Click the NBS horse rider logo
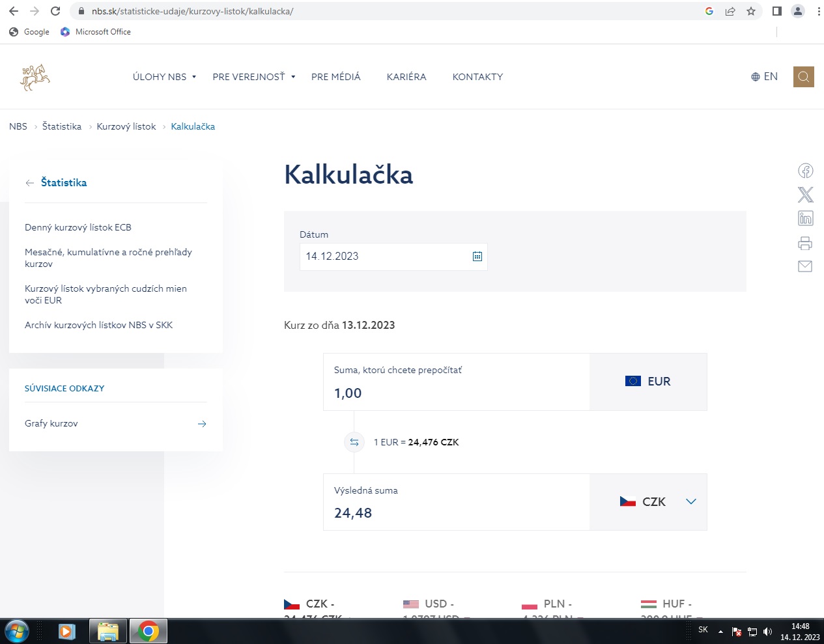The width and height of the screenshot is (824, 644). click(35, 77)
